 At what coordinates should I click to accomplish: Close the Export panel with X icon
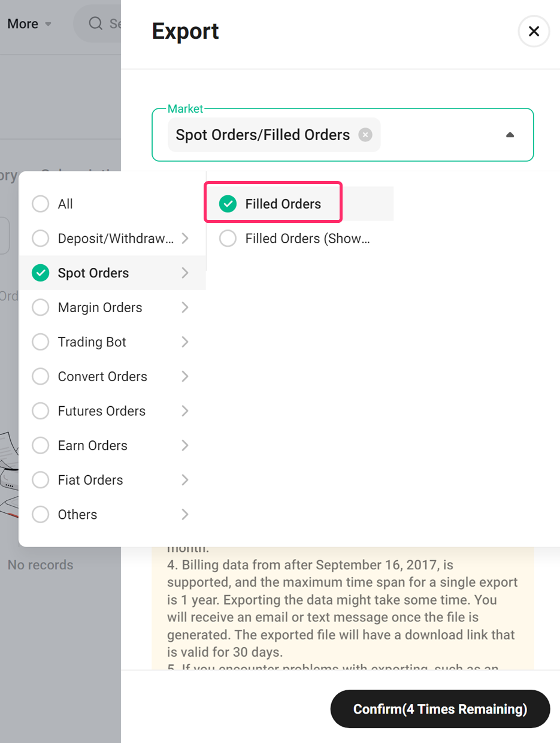[534, 31]
